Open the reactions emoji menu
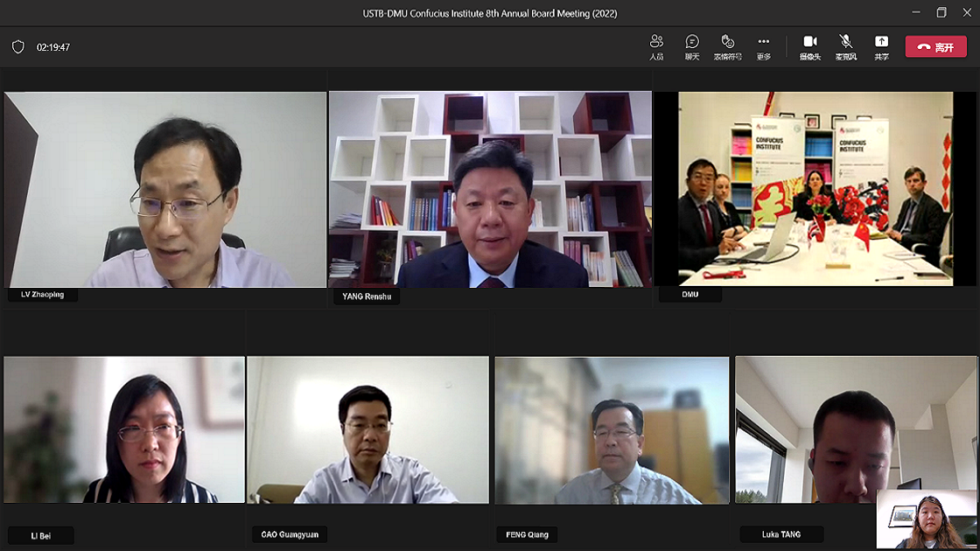 click(x=727, y=47)
